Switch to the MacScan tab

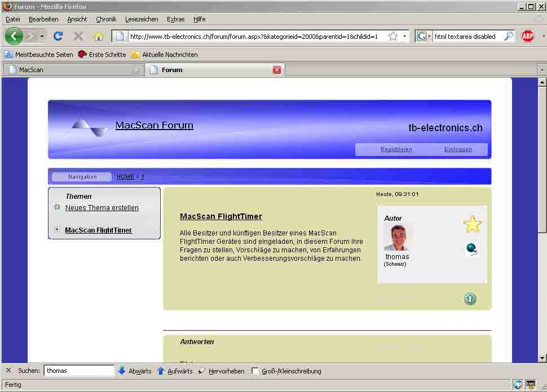73,70
